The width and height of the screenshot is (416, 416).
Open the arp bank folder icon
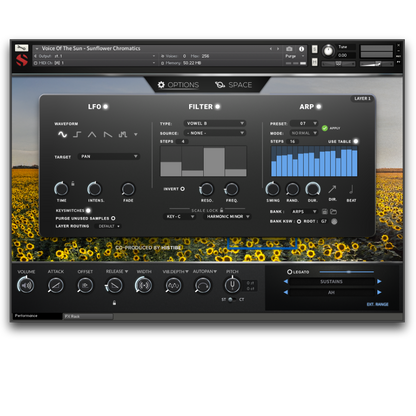[333, 212]
